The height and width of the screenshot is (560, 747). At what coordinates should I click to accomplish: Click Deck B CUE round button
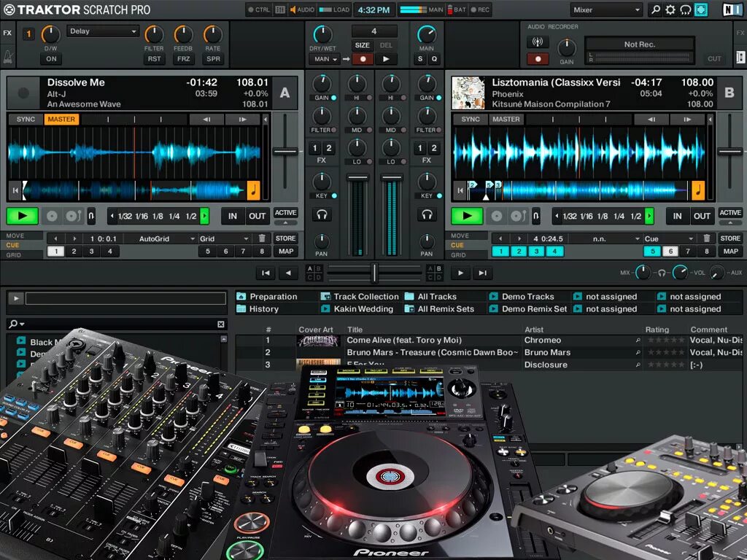(x=496, y=216)
